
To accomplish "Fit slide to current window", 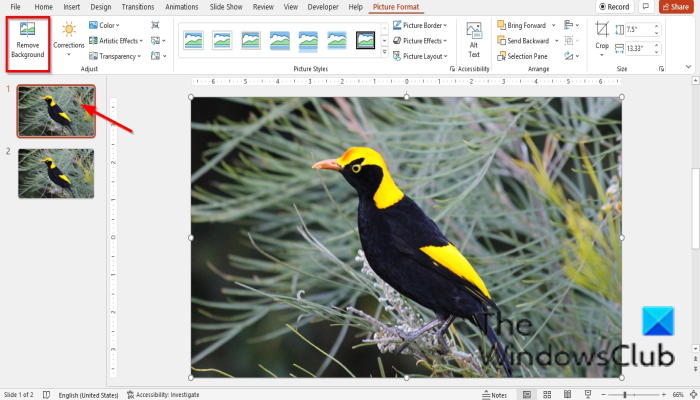I will pyautogui.click(x=694, y=395).
